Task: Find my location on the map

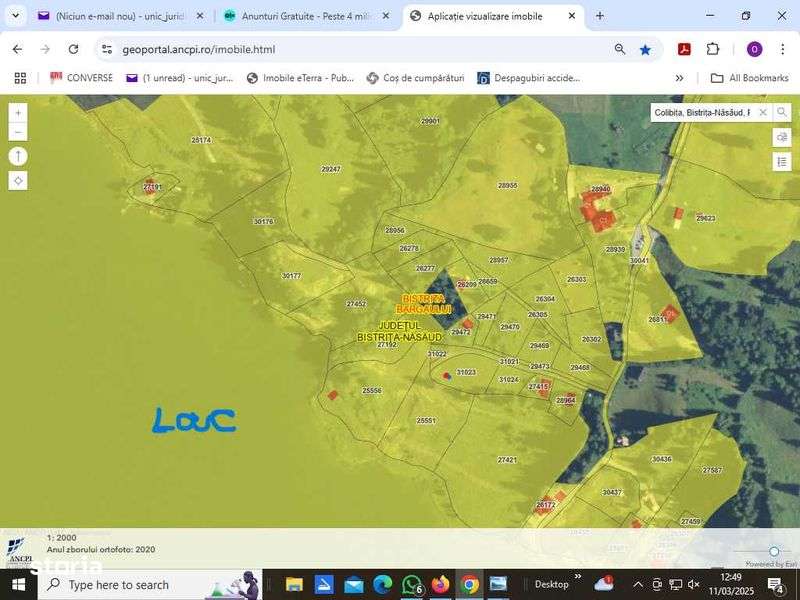Action: tap(18, 181)
